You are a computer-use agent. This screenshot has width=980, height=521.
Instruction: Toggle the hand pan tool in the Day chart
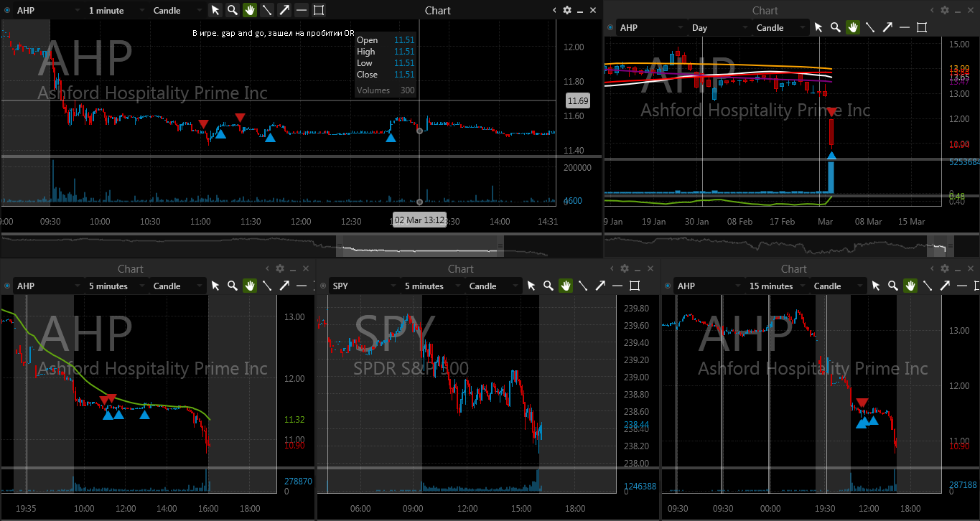(853, 27)
